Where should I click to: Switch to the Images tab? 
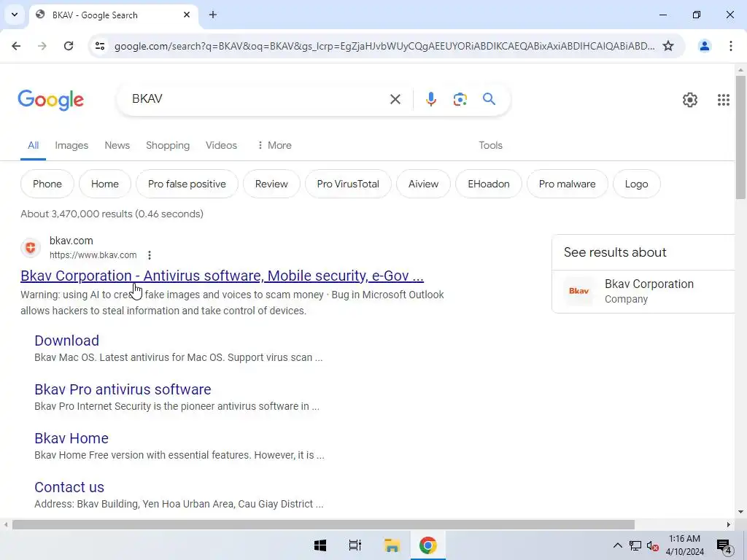pyautogui.click(x=71, y=145)
